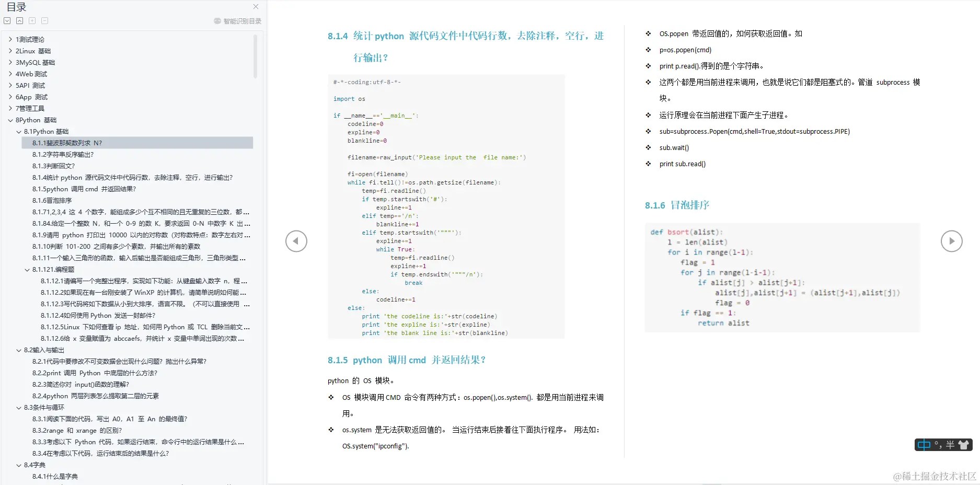Expand the 4Web 测试 chapter

tap(10, 74)
